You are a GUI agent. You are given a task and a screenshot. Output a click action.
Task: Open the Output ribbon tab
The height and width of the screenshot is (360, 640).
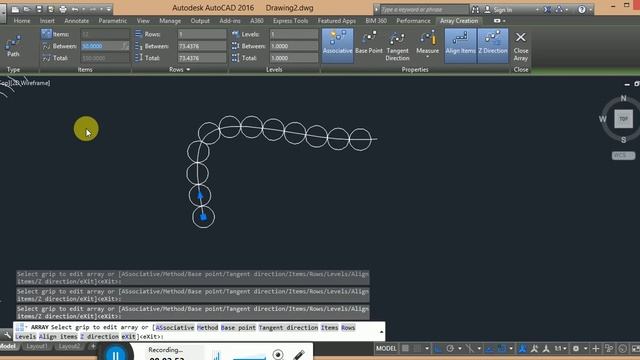(x=200, y=21)
